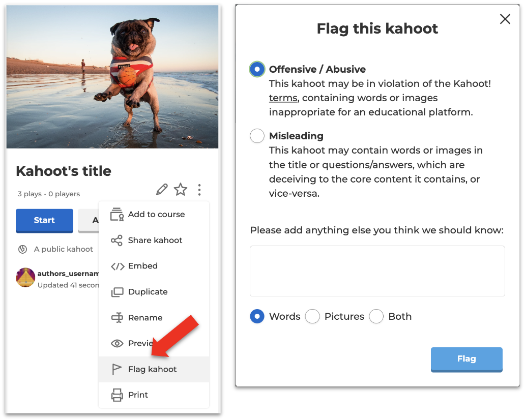Image resolution: width=525 pixels, height=420 pixels.
Task: Close the Flag this kahoot dialog
Action: coord(505,19)
